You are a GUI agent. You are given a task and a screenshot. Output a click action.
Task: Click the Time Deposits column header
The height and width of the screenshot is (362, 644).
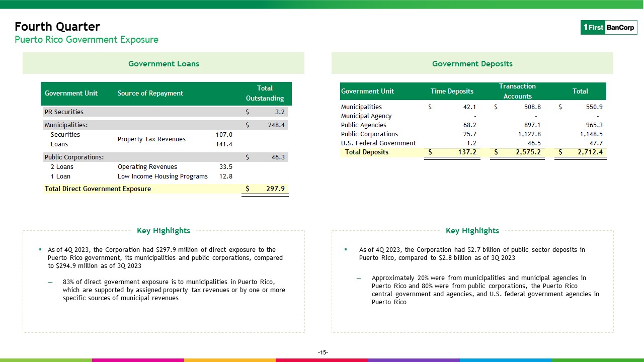(x=452, y=91)
